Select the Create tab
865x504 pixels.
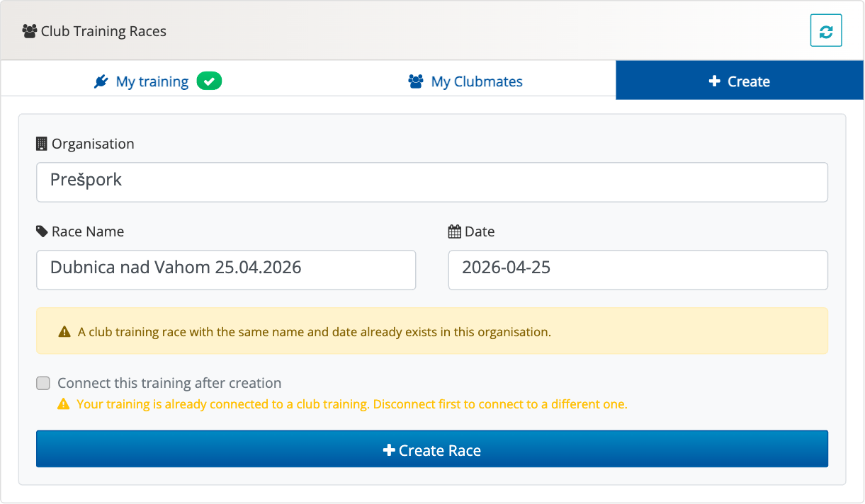739,81
